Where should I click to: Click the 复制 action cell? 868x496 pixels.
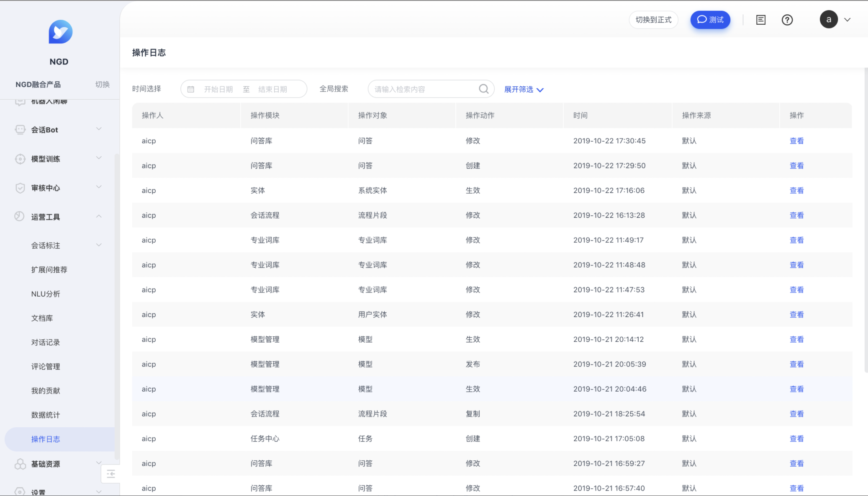click(473, 414)
